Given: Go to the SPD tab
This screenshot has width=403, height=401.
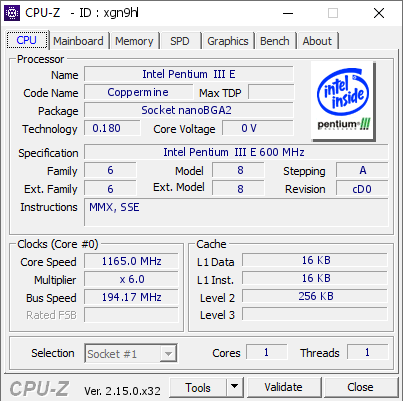Looking at the screenshot, I should (180, 41).
